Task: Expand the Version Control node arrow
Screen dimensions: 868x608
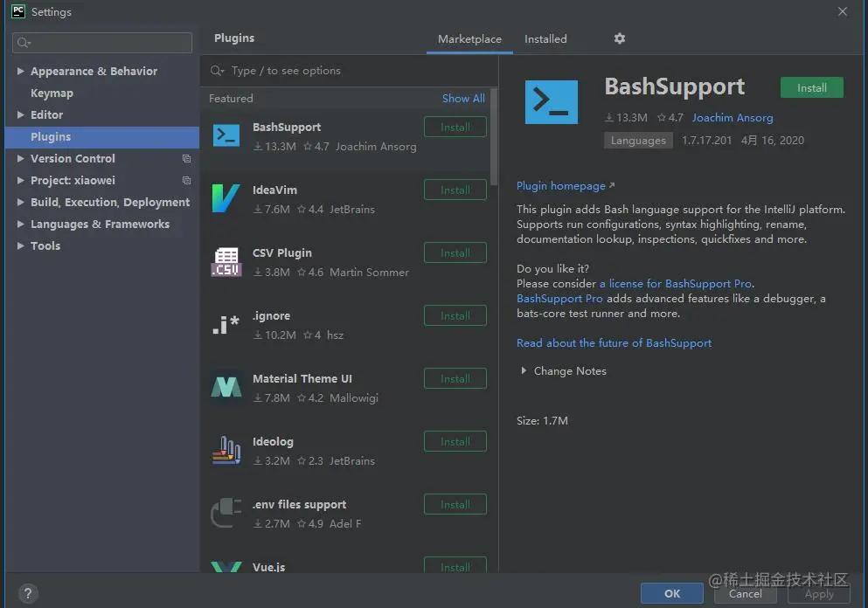Action: (x=20, y=158)
